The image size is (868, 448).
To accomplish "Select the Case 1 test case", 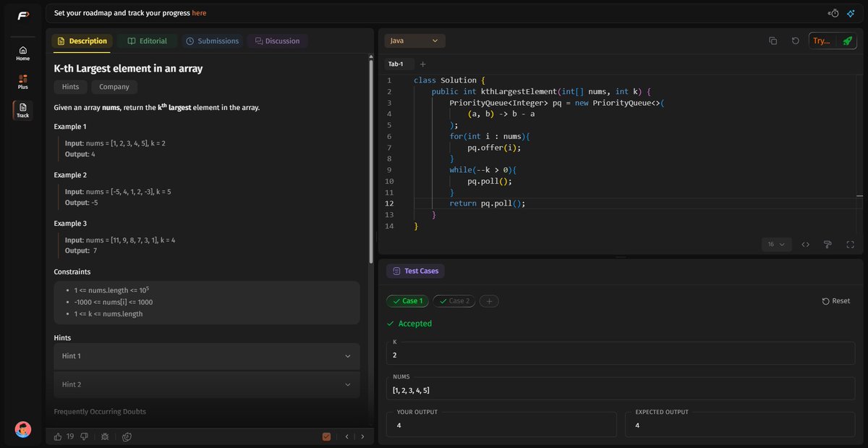I will pyautogui.click(x=407, y=301).
